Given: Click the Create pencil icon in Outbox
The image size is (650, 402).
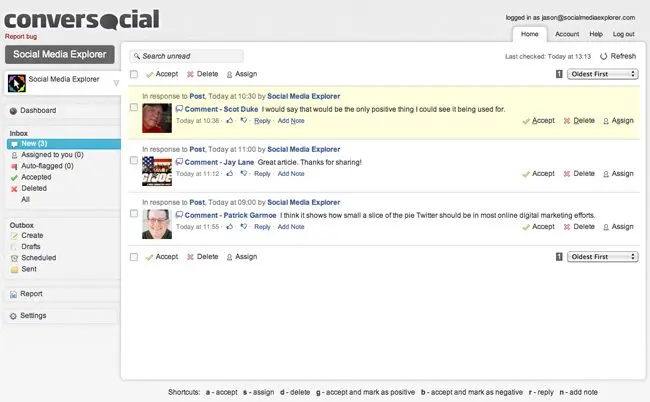Looking at the screenshot, I should tap(14, 236).
